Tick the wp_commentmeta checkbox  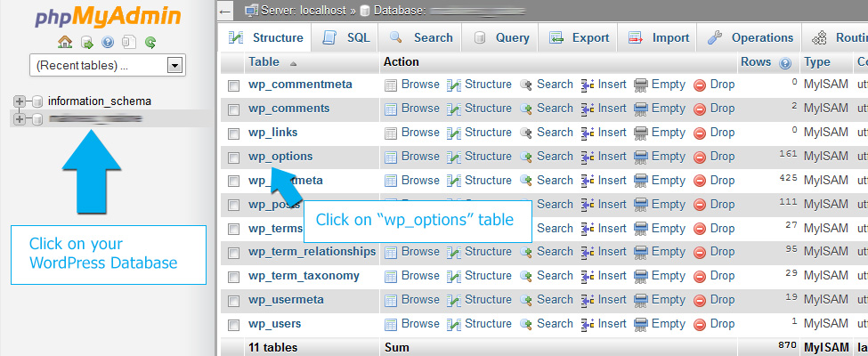(x=233, y=85)
